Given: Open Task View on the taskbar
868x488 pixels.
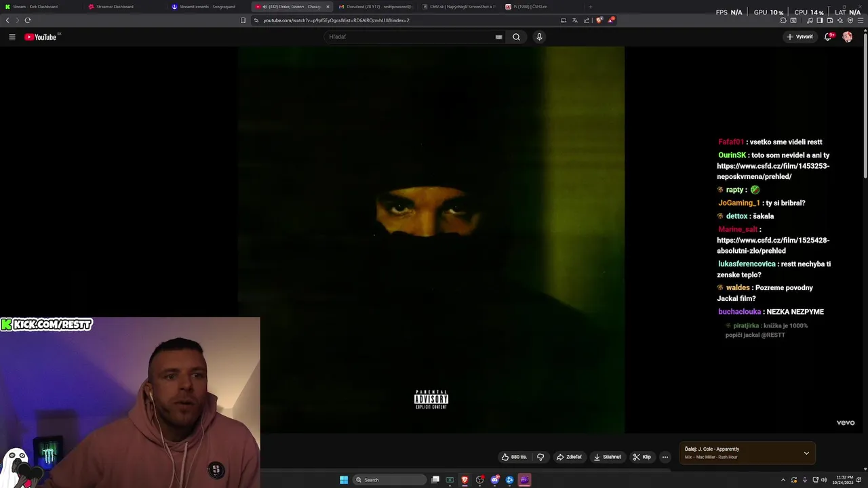Looking at the screenshot, I should point(435,480).
